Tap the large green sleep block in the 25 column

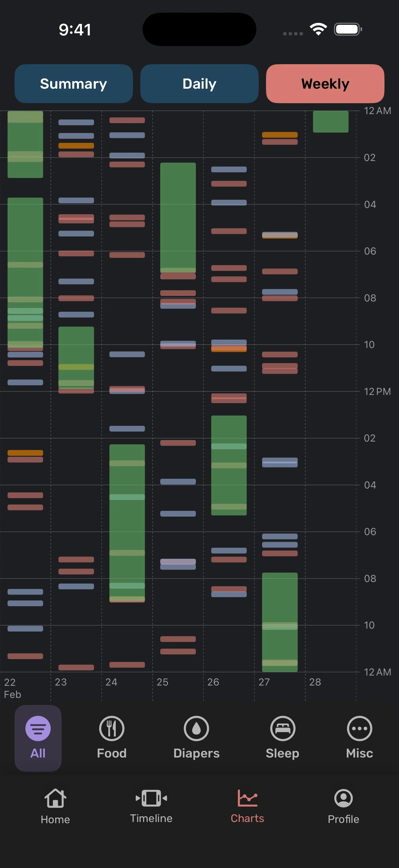[x=178, y=218]
